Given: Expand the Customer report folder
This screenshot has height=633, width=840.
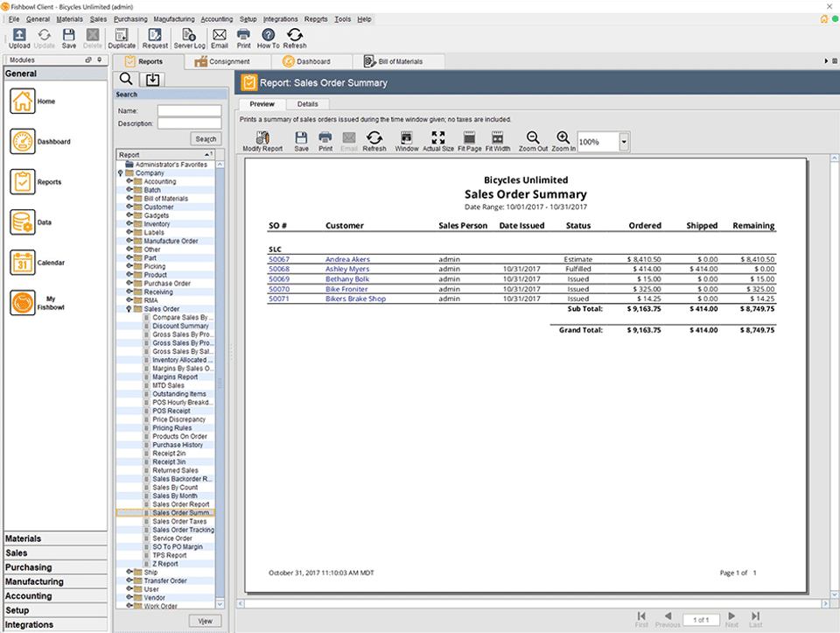Looking at the screenshot, I should coord(129,207).
